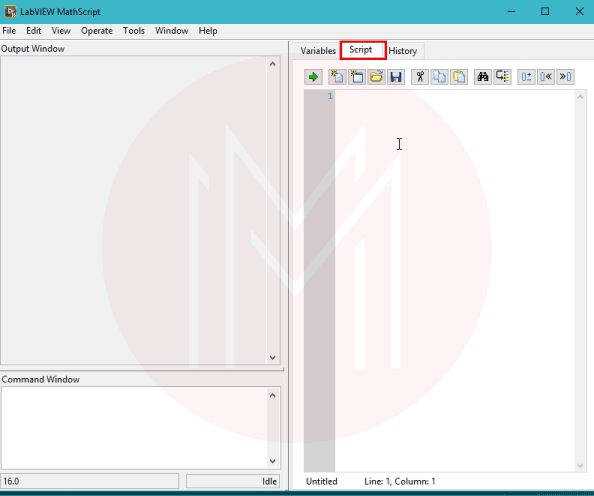This screenshot has height=496, width=594.
Task: Open the Operate menu
Action: click(97, 31)
